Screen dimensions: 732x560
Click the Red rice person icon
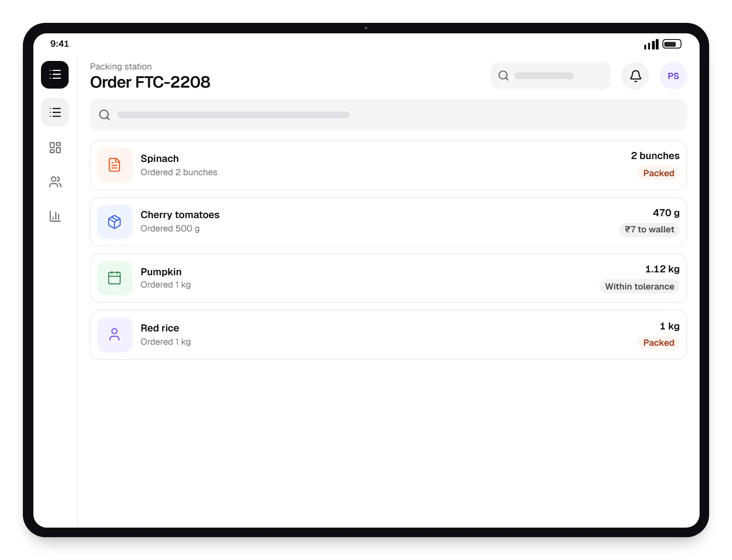coord(115,335)
